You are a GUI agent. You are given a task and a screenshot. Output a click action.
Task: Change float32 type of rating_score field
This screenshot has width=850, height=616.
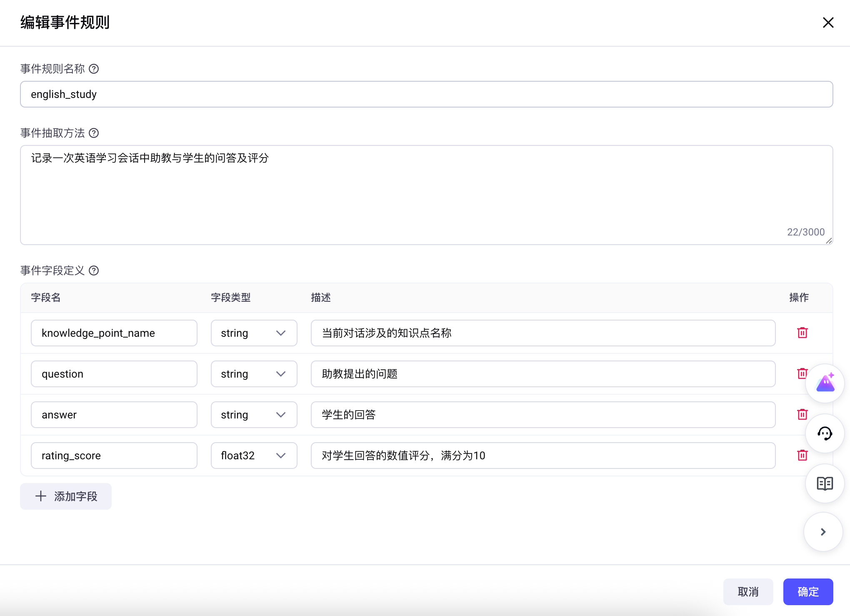point(254,456)
